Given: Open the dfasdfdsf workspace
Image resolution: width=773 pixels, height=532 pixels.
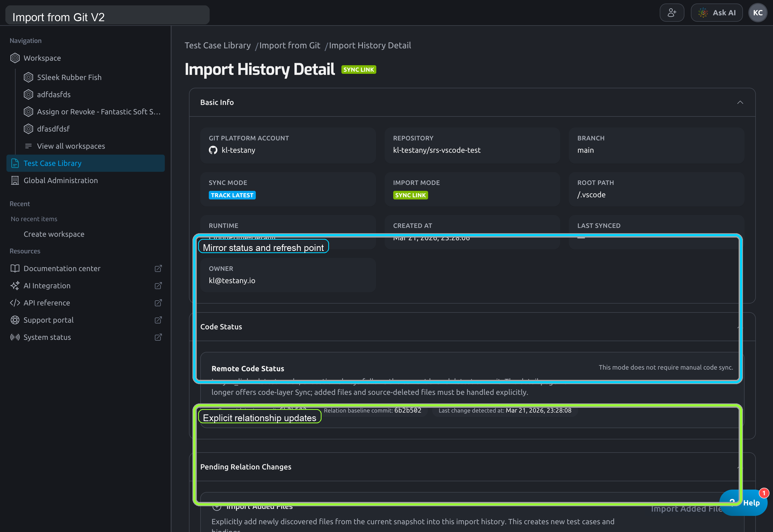Looking at the screenshot, I should pos(53,129).
